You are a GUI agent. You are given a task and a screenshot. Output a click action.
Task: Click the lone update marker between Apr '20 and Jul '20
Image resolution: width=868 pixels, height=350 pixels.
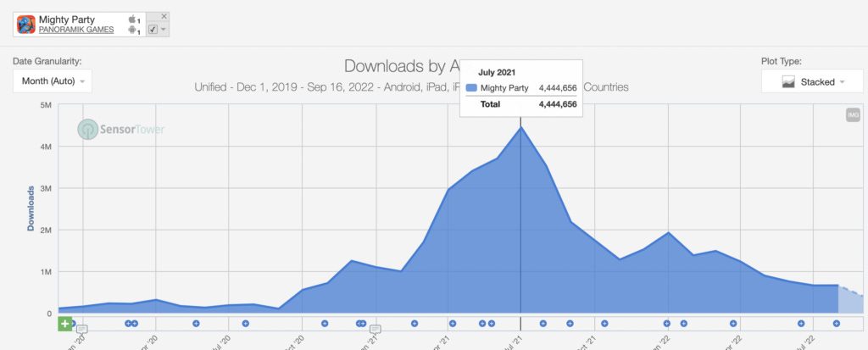pos(196,324)
